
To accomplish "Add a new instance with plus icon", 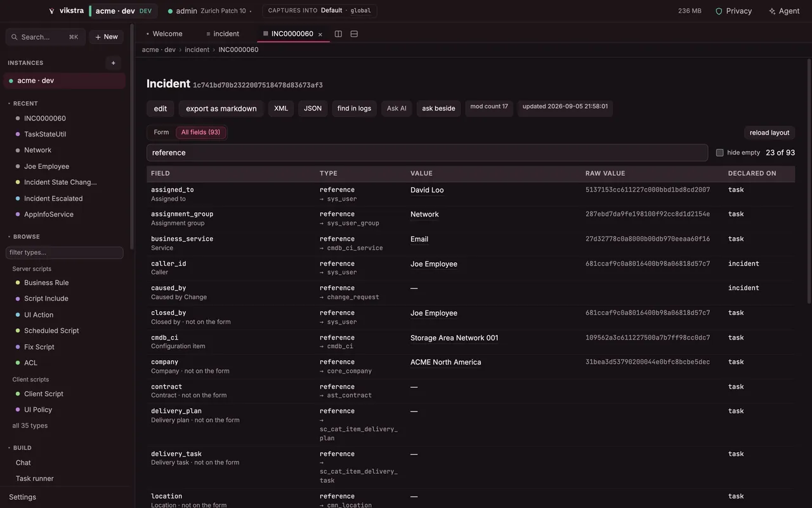I will pyautogui.click(x=114, y=63).
